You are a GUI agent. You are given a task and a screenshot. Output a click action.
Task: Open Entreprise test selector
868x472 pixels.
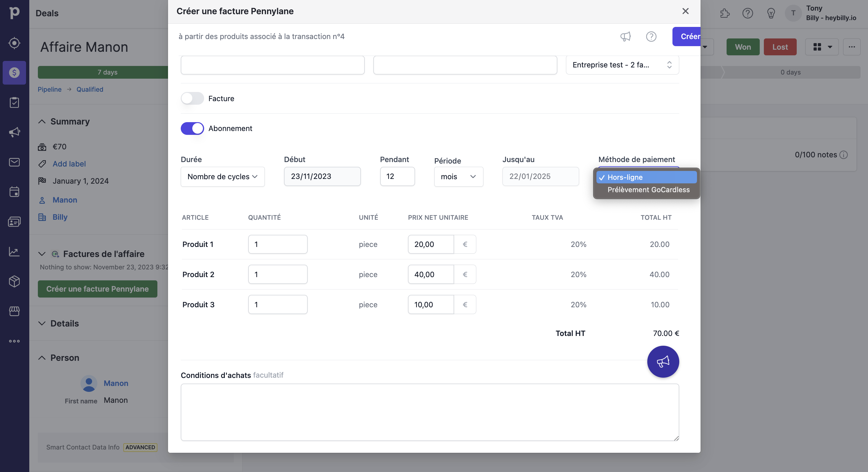click(x=622, y=65)
